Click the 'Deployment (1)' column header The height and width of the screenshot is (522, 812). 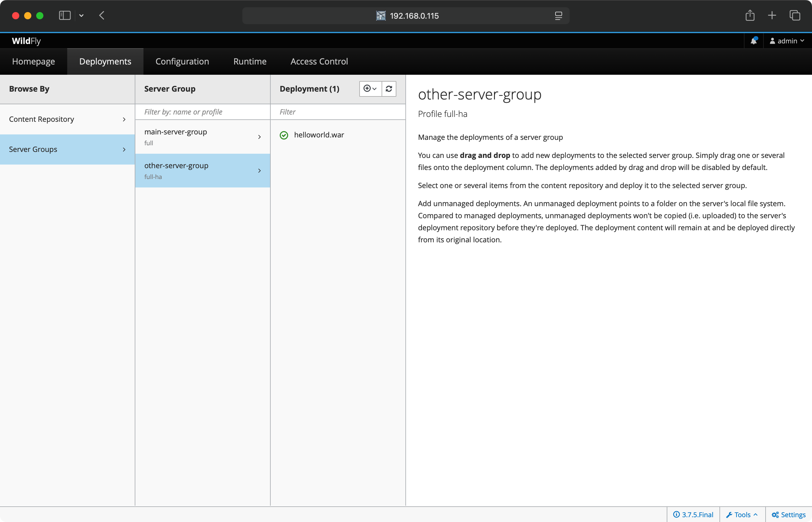[x=310, y=89]
